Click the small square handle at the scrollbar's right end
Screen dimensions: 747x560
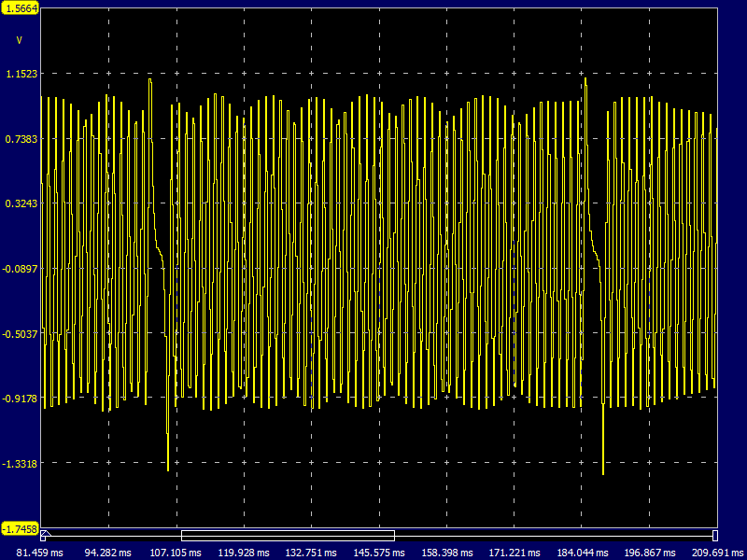714,536
